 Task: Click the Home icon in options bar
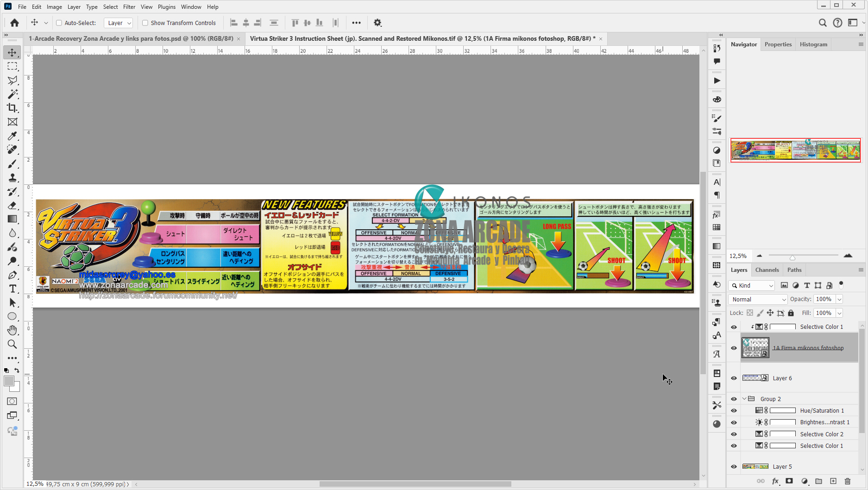15,23
